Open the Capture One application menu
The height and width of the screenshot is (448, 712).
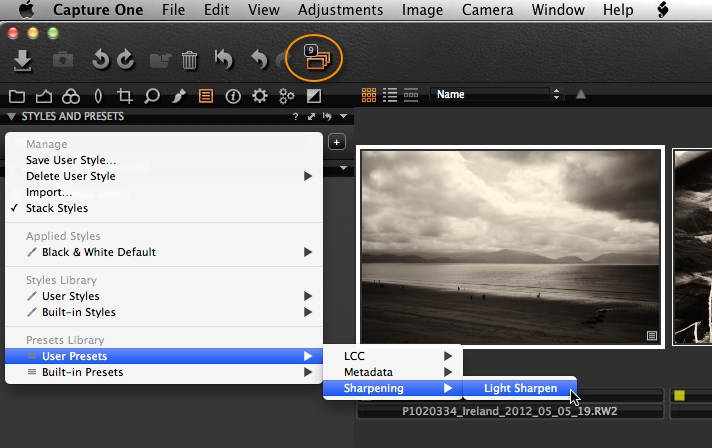tap(98, 10)
